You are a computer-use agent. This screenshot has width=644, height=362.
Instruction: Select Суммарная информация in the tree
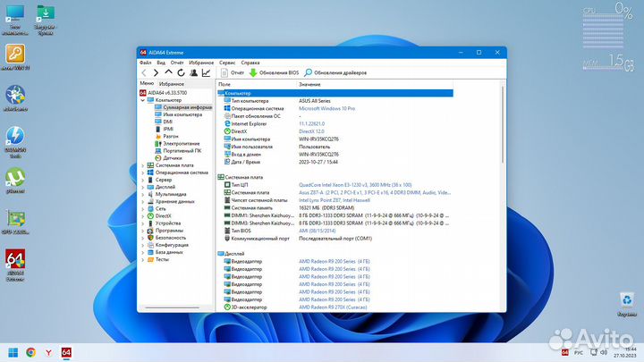point(183,107)
